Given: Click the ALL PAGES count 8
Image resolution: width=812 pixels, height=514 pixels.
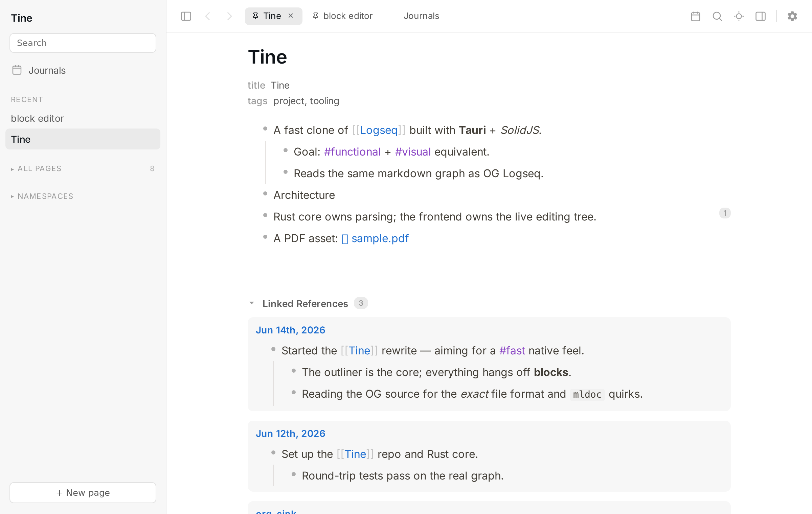Looking at the screenshot, I should (x=152, y=168).
